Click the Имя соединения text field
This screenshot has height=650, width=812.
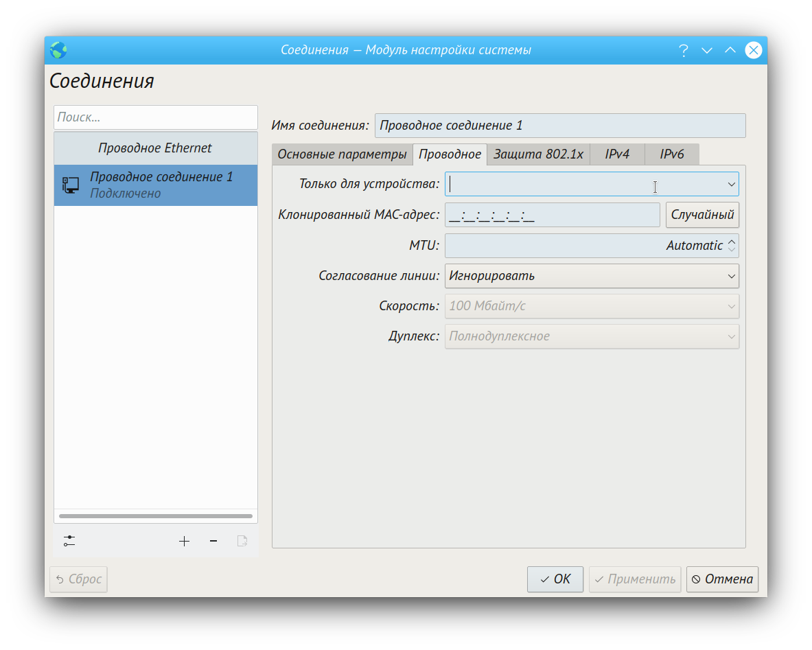coord(560,126)
